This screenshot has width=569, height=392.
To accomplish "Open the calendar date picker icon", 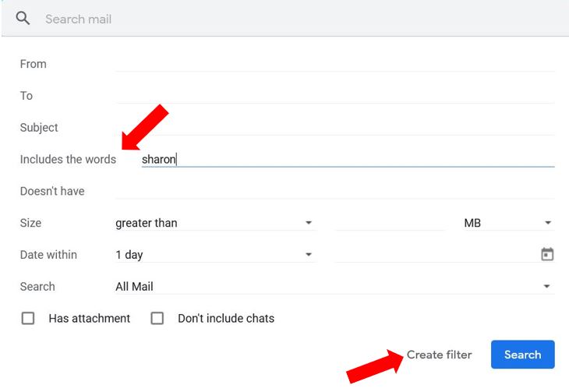I will [x=547, y=254].
